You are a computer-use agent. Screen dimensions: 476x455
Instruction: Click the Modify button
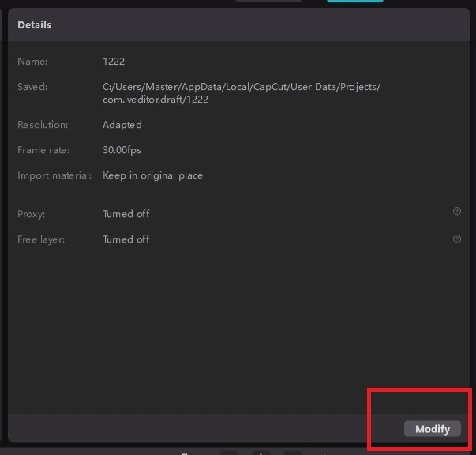tap(433, 429)
